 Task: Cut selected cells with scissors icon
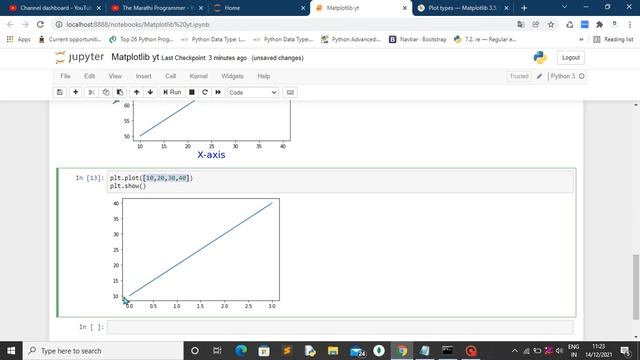pos(92,92)
